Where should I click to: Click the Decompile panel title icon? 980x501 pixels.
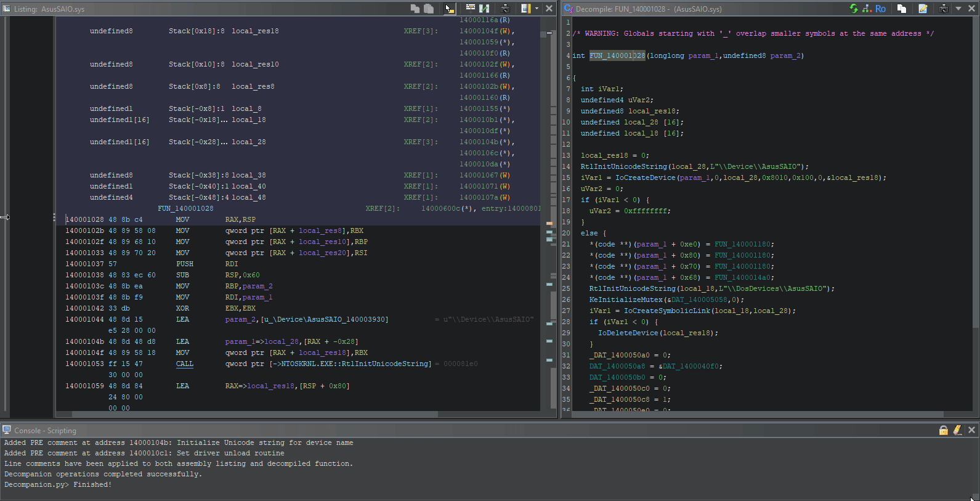(x=569, y=9)
